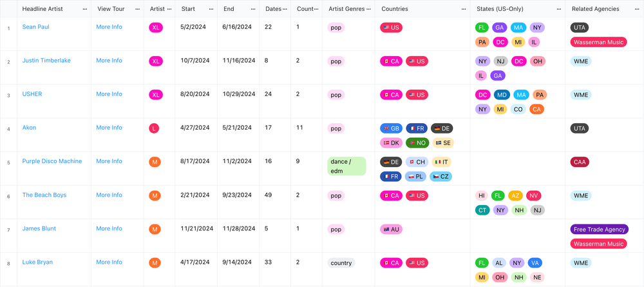Click the Free Trade Agency tag
Screen dimensions: 644x287
[x=599, y=230]
